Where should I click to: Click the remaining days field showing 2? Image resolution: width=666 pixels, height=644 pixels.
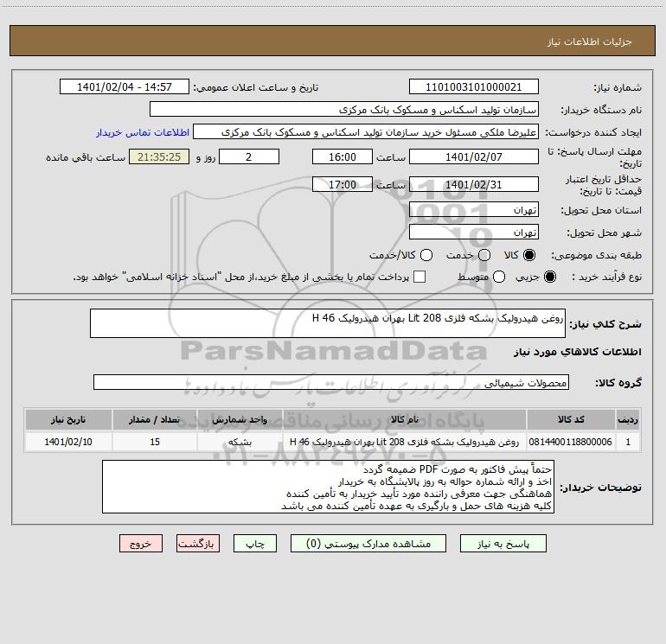[x=249, y=156]
